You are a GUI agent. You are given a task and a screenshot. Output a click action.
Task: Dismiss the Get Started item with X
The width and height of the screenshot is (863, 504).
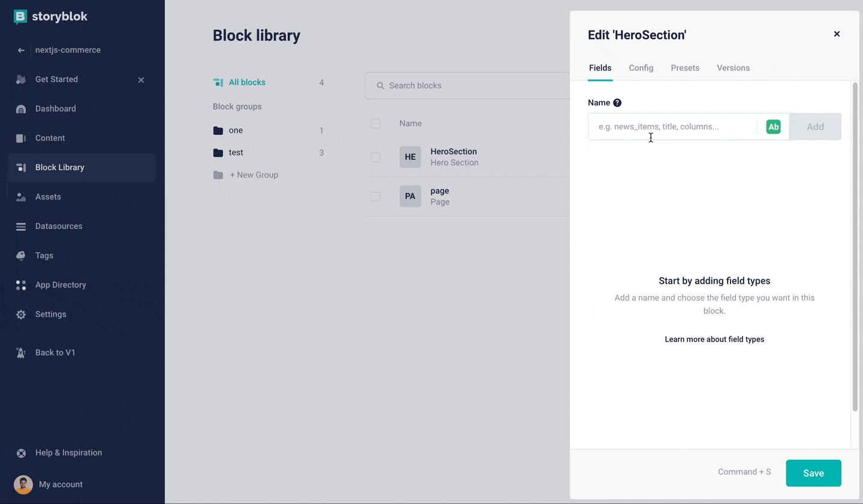point(141,80)
